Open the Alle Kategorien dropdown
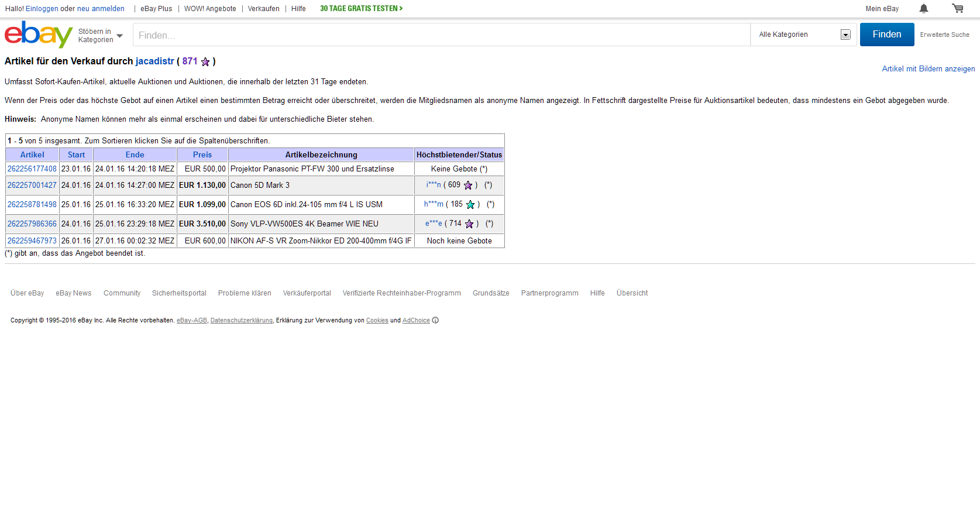 [x=804, y=35]
